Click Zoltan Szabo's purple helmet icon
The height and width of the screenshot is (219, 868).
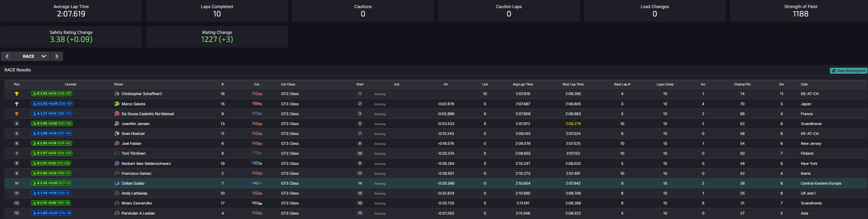(117, 183)
